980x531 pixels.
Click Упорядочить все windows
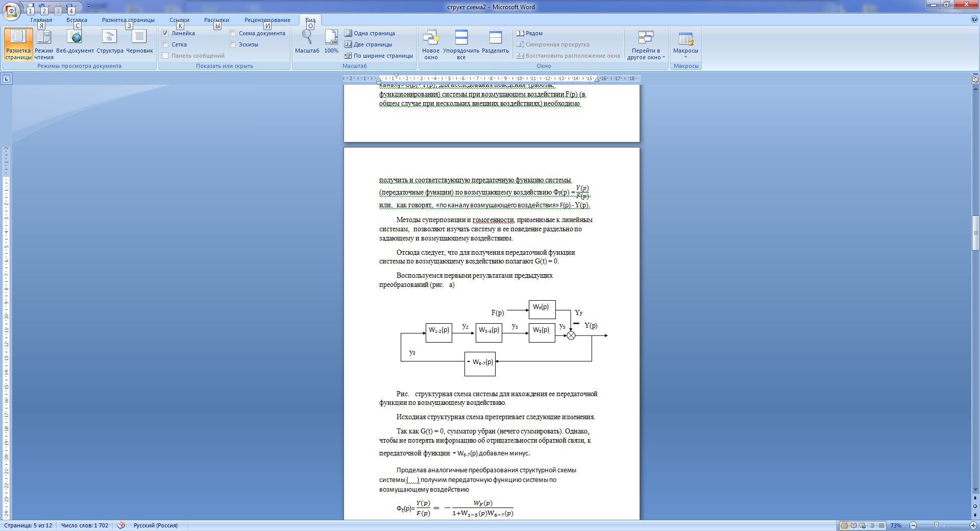tap(461, 44)
